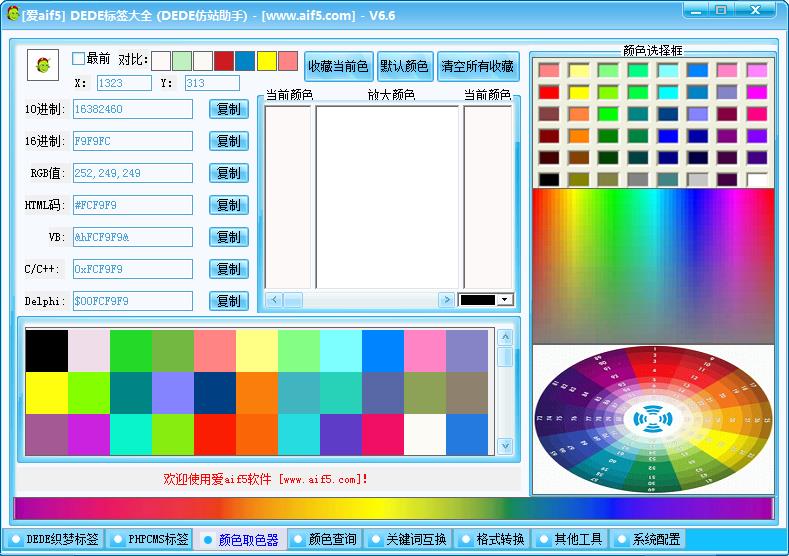Click the spectrum gradient field
This screenshot has width=789, height=556.
pyautogui.click(x=653, y=267)
